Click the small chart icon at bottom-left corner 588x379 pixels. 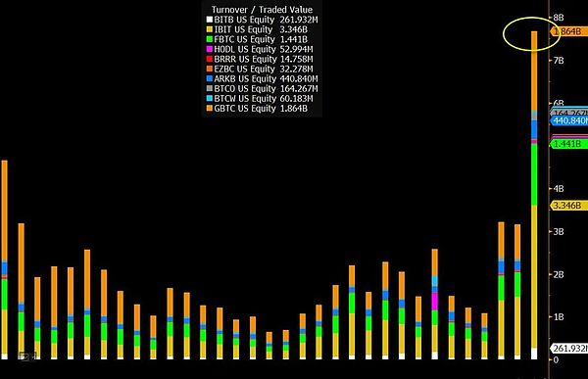coord(24,356)
